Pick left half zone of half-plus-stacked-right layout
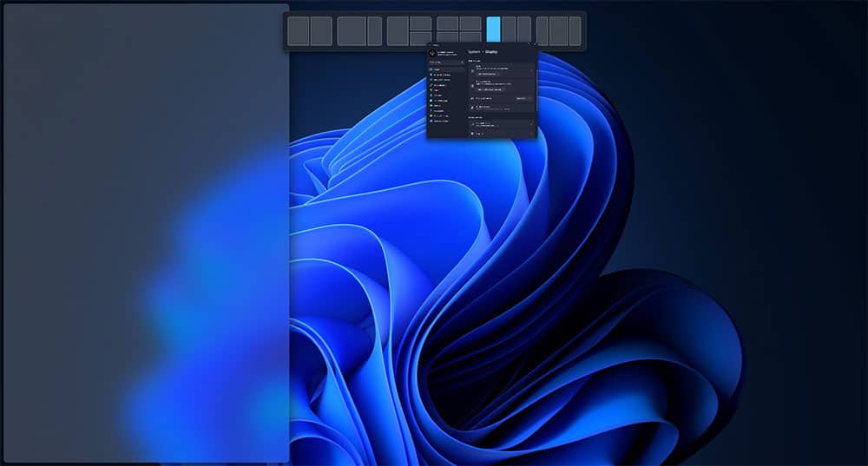Image resolution: width=868 pixels, height=466 pixels. (398, 31)
